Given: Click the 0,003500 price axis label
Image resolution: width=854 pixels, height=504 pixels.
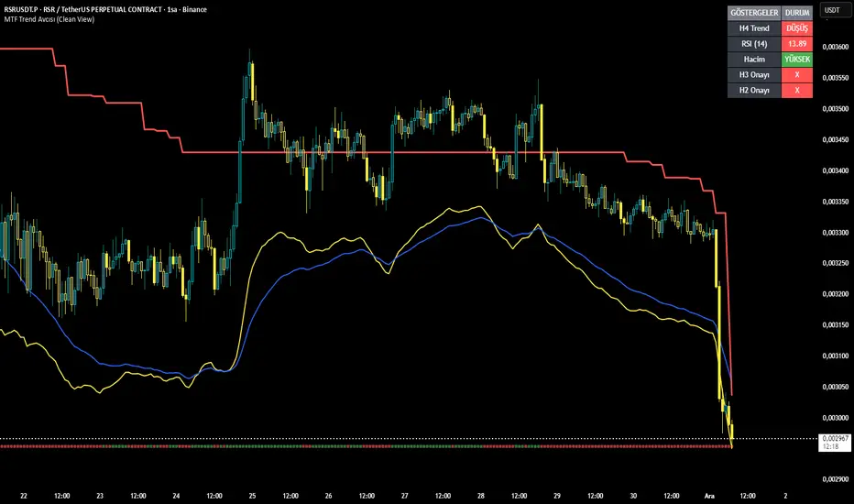Looking at the screenshot, I should [x=835, y=108].
